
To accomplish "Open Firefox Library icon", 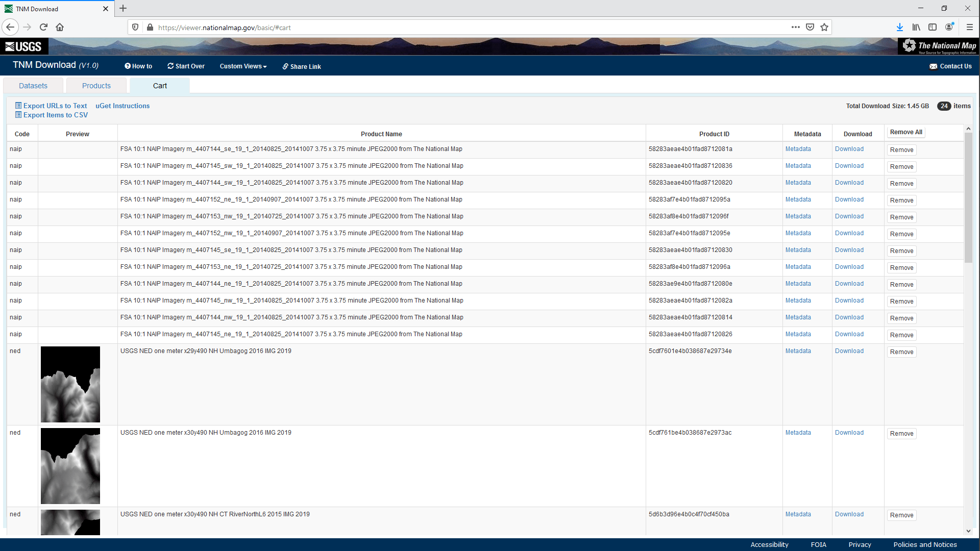I will point(917,28).
